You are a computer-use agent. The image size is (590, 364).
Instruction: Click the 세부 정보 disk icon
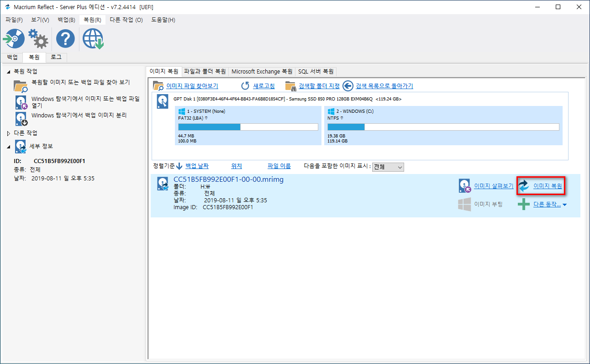click(21, 147)
